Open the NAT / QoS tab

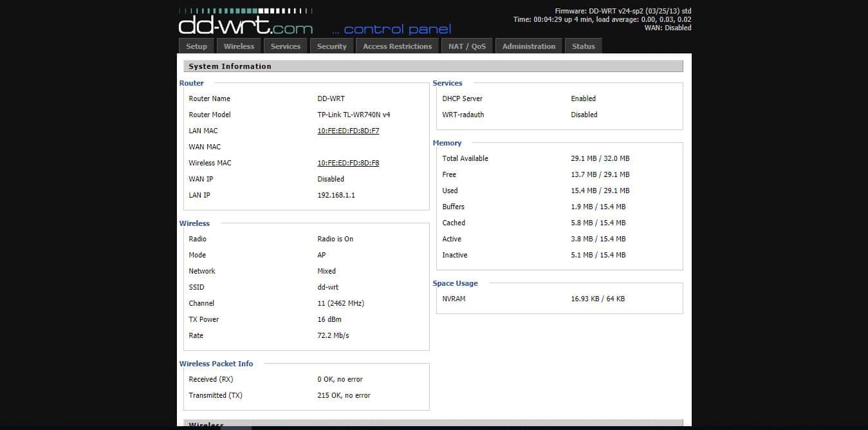(467, 46)
